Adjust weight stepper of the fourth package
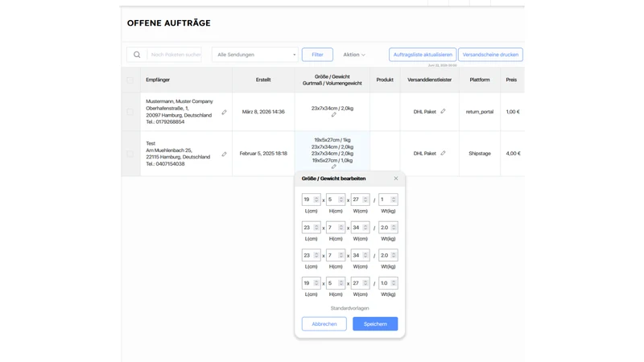Viewport: 644px width, 362px height. tap(394, 283)
